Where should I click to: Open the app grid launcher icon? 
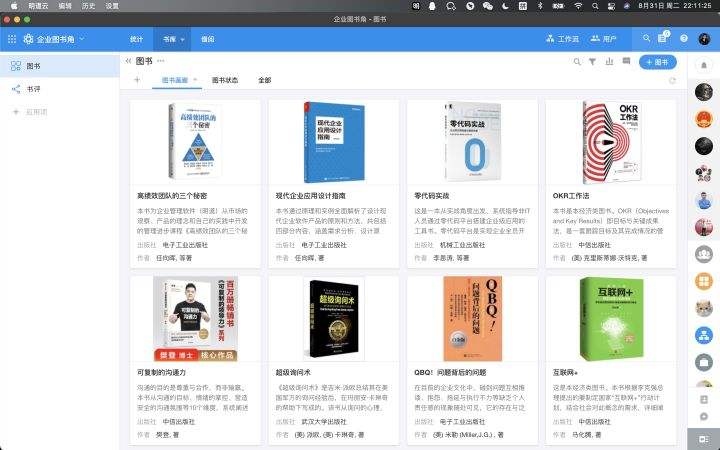pos(12,39)
